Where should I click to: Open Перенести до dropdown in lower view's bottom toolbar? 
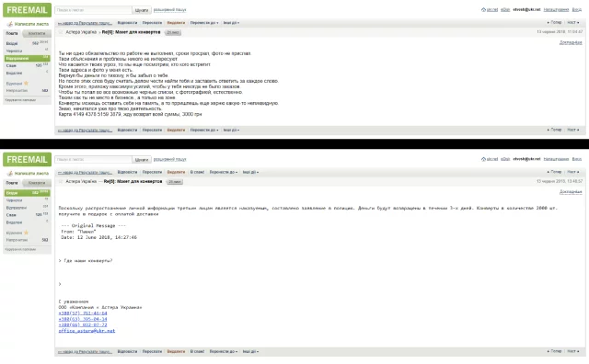click(224, 352)
